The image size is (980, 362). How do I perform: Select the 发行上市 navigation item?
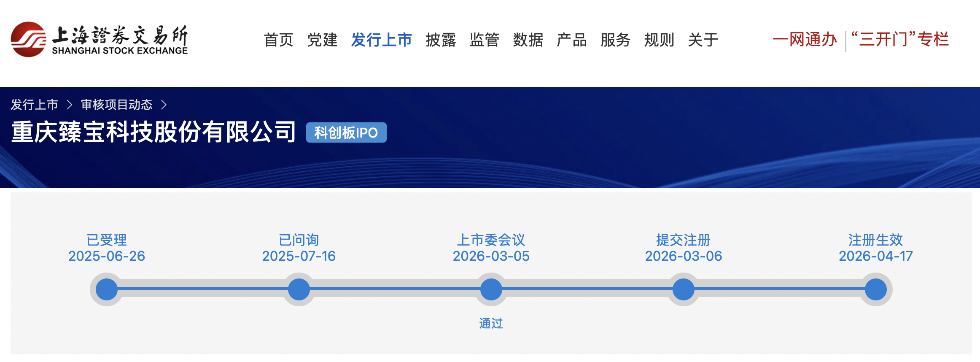[381, 40]
